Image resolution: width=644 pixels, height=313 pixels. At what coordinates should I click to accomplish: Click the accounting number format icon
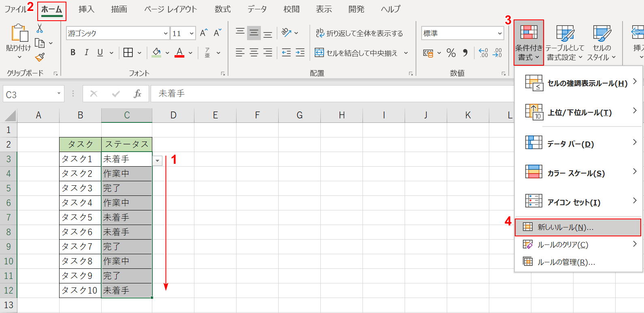(428, 53)
